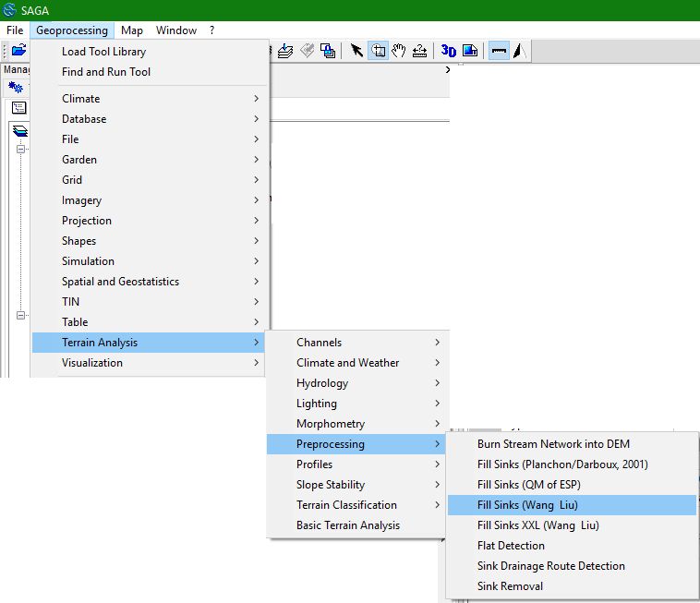Select the Preprocessing submenu entry
Screen dimensions: 700x603
point(356,444)
